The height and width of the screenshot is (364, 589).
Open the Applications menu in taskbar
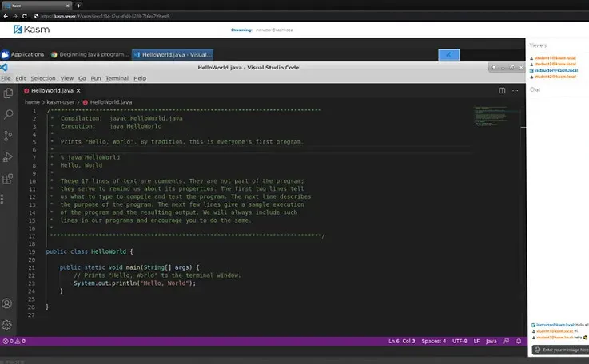(23, 54)
